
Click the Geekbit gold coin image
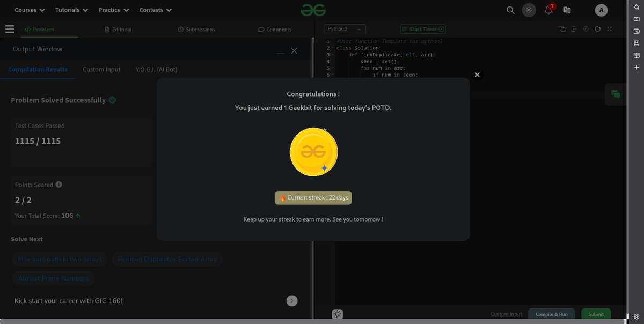[x=313, y=152]
